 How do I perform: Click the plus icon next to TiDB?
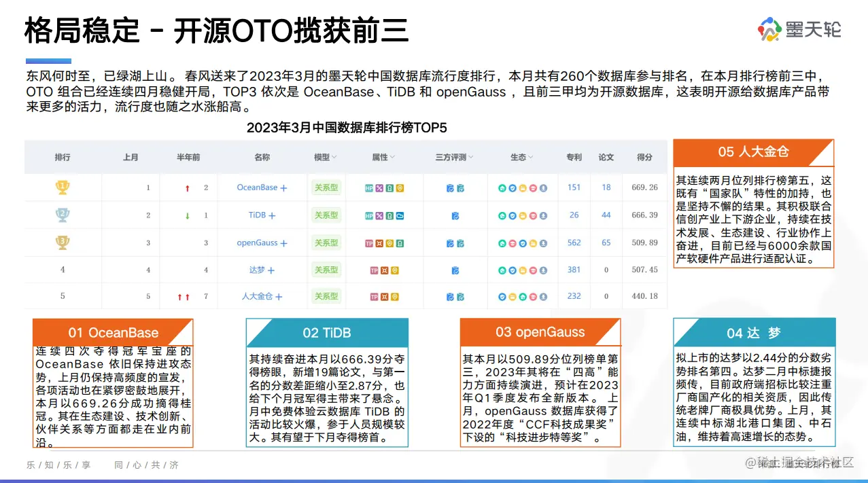pyautogui.click(x=272, y=215)
